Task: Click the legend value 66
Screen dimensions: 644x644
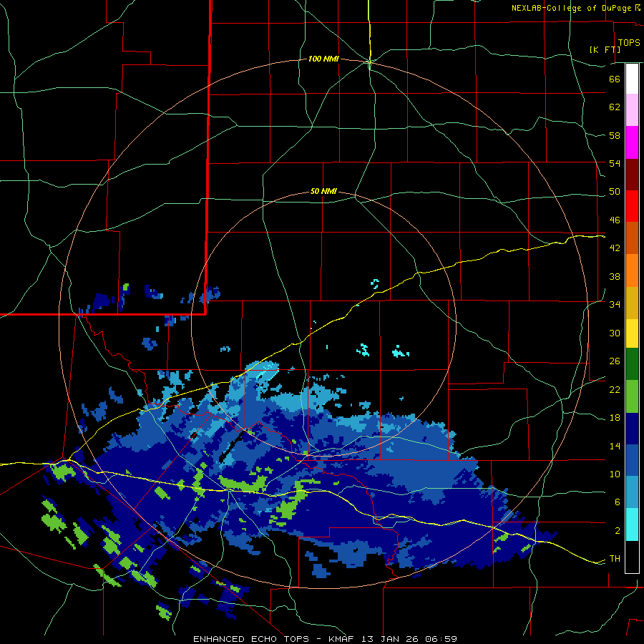Action: click(615, 79)
